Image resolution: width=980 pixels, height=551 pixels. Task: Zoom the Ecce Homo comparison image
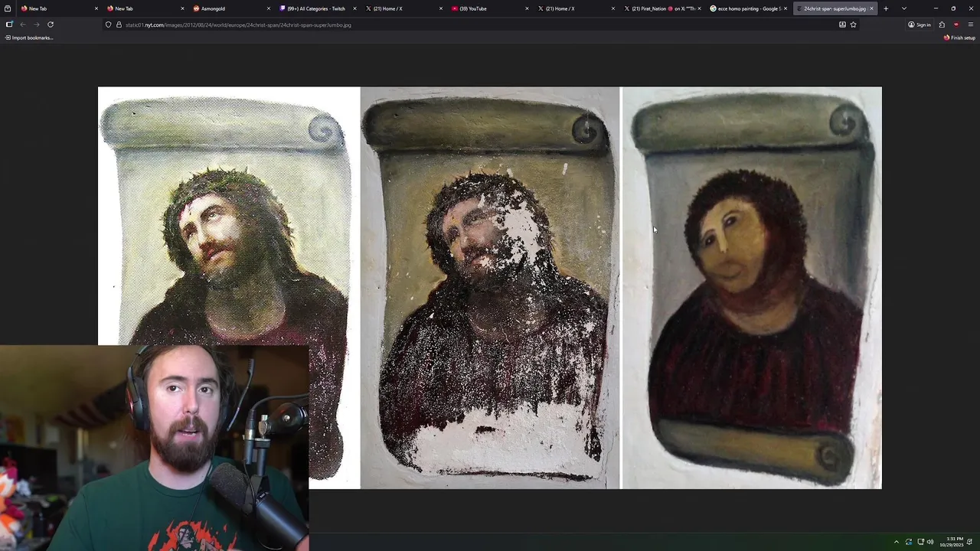tap(490, 288)
